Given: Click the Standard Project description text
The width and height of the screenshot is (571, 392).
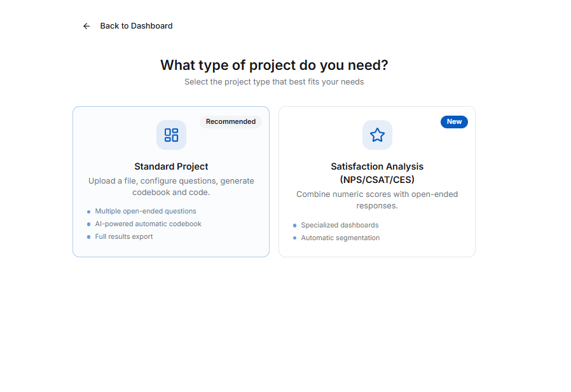Looking at the screenshot, I should [171, 186].
